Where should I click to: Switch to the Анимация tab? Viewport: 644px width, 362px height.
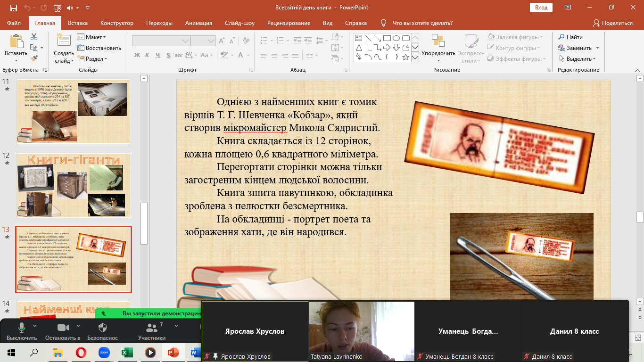click(198, 23)
